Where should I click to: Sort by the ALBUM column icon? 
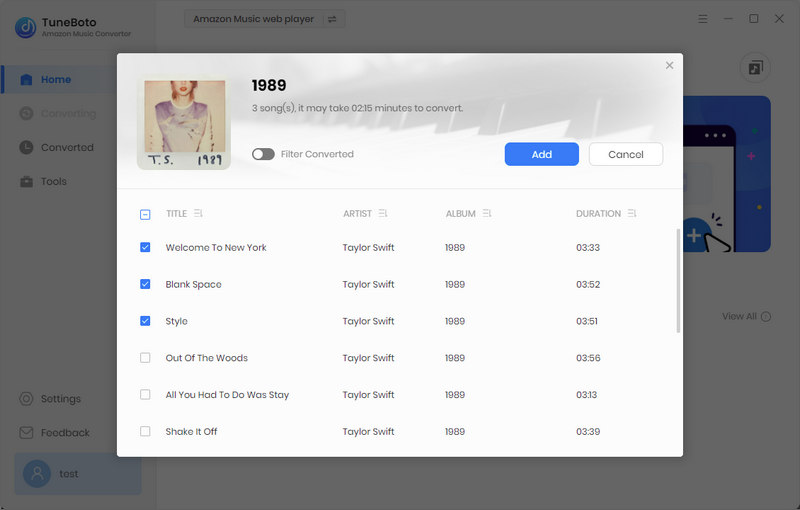(487, 213)
